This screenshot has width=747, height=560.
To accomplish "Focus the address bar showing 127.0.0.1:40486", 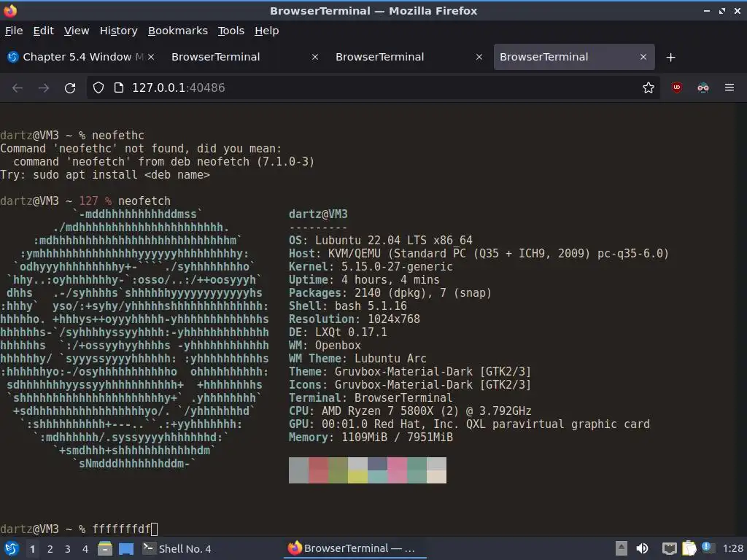I will [371, 87].
